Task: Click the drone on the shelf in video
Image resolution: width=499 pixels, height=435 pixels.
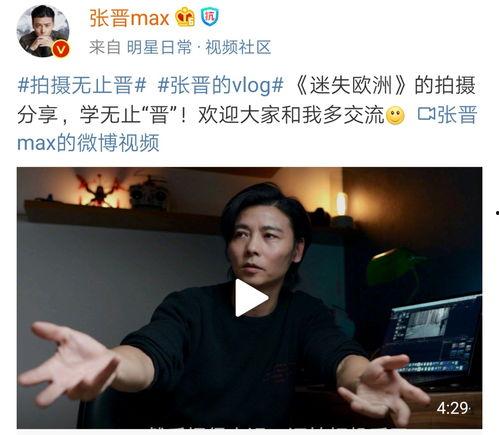Action: point(99,191)
